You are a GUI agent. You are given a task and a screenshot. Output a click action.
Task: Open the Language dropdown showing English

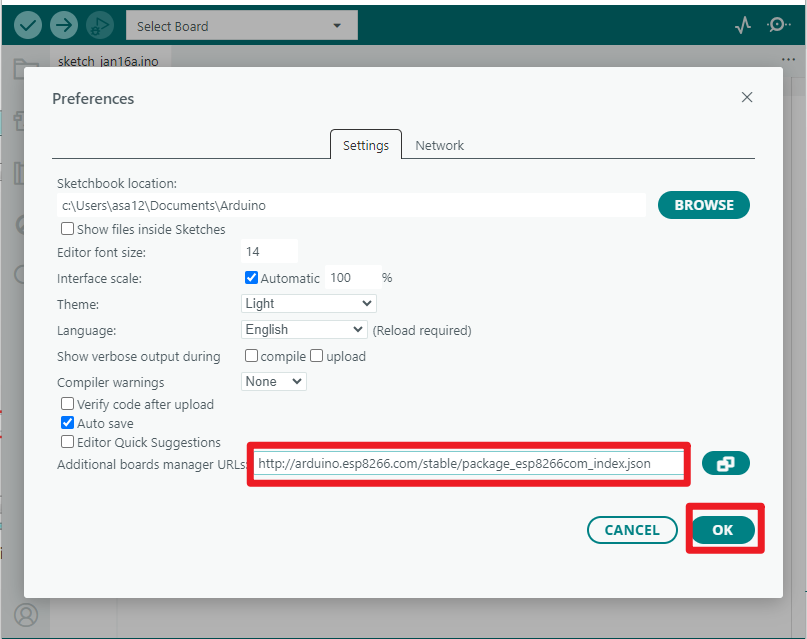coord(304,329)
